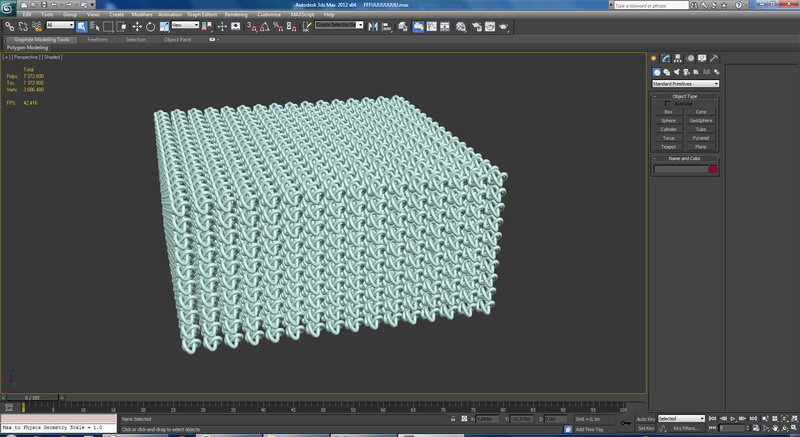The width and height of the screenshot is (800, 437).
Task: Open the Modify command panel tab
Action: 665,59
